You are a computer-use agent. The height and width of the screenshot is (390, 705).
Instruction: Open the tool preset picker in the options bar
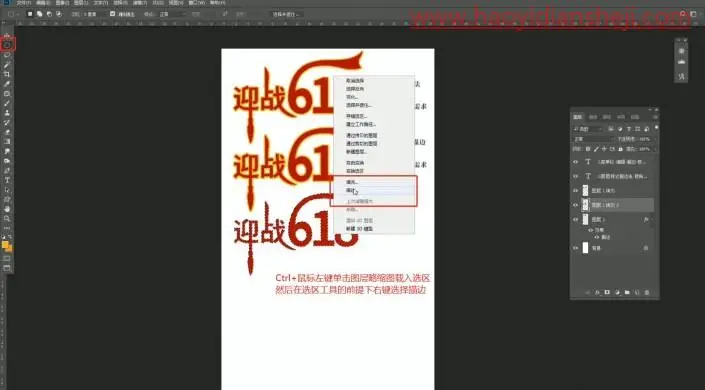pyautogui.click(x=13, y=14)
